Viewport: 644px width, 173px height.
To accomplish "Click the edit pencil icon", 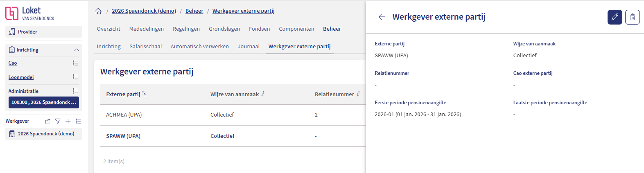I will [x=615, y=17].
